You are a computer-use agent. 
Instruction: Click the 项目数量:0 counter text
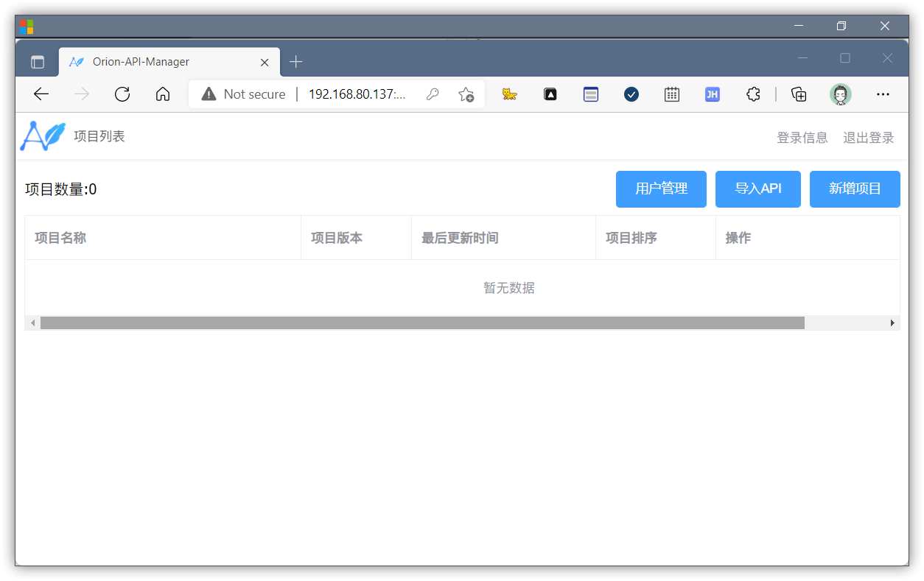60,189
